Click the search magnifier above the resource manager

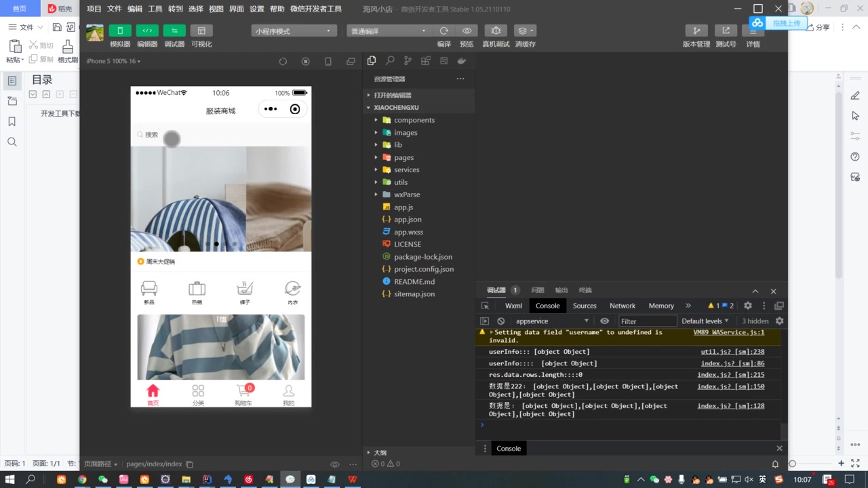[389, 60]
